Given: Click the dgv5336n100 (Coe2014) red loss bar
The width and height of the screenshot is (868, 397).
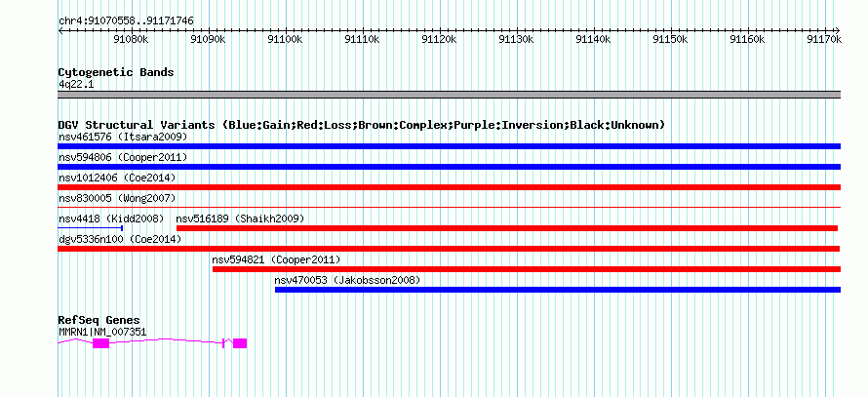Looking at the screenshot, I should 449,249.
